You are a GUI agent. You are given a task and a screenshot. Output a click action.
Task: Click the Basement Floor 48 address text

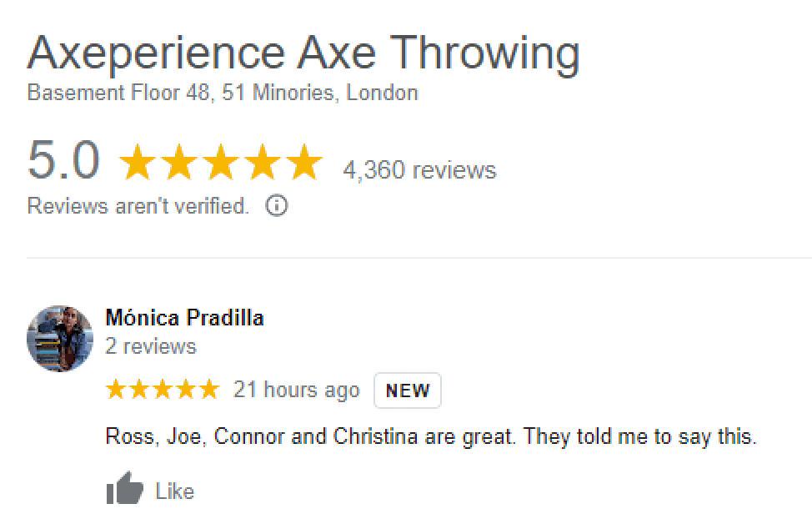tap(222, 93)
